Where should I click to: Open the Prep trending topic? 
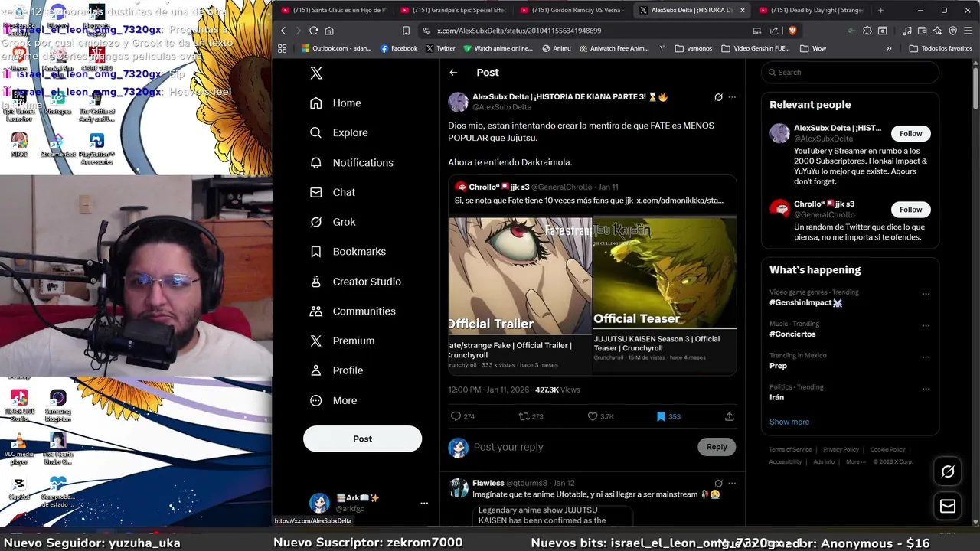pos(778,366)
